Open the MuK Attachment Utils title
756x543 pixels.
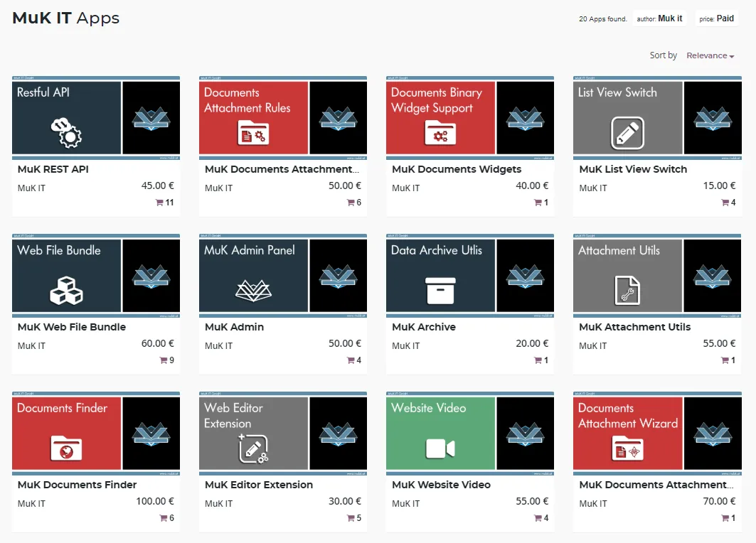[634, 327]
